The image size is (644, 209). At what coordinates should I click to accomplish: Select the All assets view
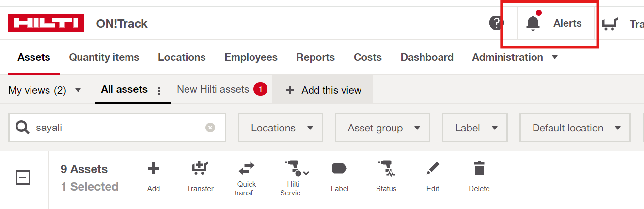tap(125, 89)
